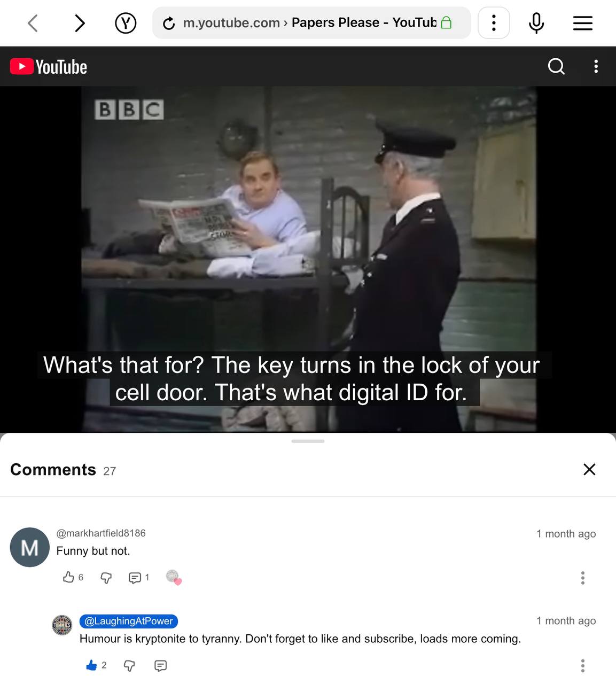
Task: Go forward with browser forward arrow
Action: click(80, 23)
